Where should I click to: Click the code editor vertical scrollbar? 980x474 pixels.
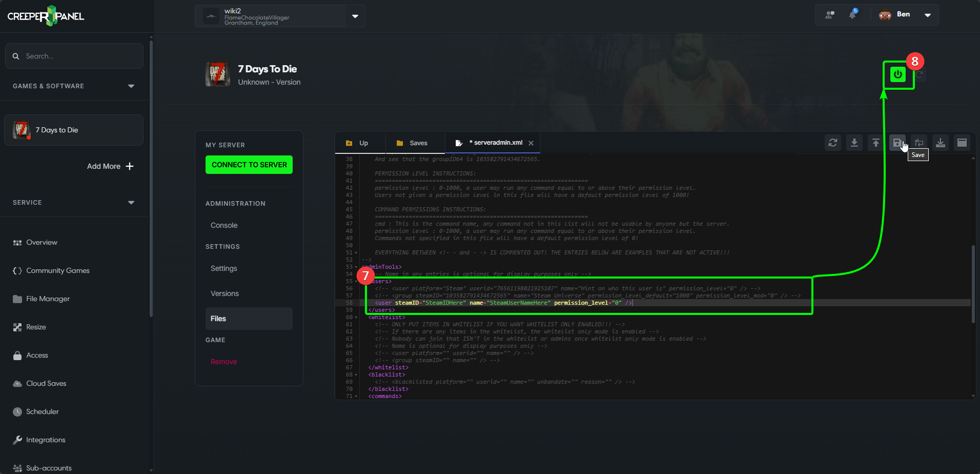(x=973, y=285)
